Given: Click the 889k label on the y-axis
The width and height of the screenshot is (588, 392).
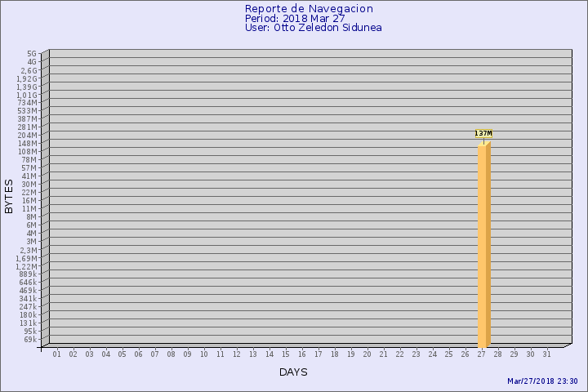Looking at the screenshot, I should [x=28, y=274].
